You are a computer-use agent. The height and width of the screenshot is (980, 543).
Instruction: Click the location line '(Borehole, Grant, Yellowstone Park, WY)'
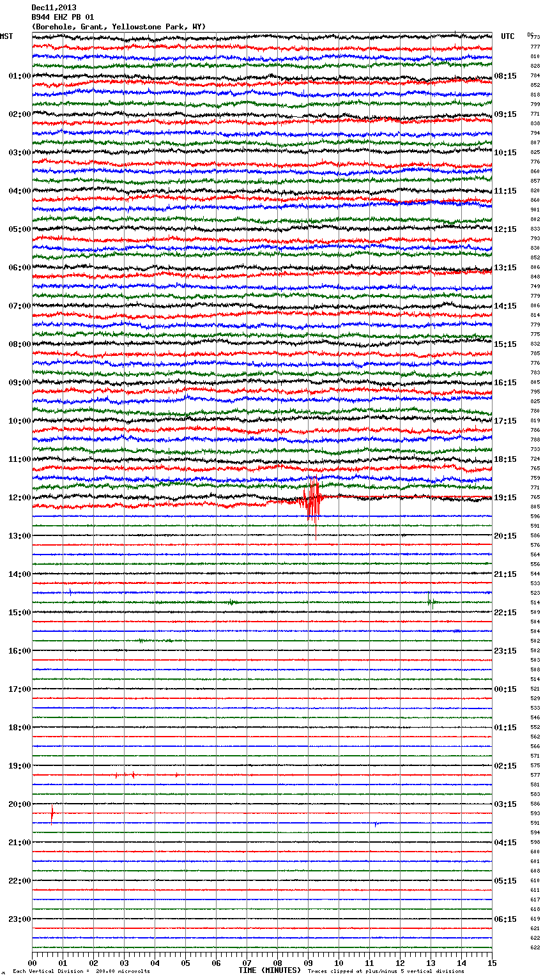coord(119,27)
